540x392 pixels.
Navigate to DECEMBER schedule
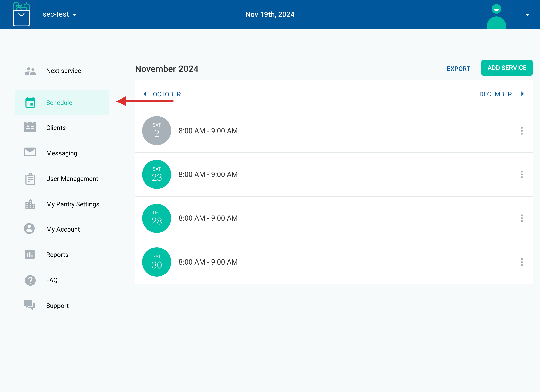[495, 94]
